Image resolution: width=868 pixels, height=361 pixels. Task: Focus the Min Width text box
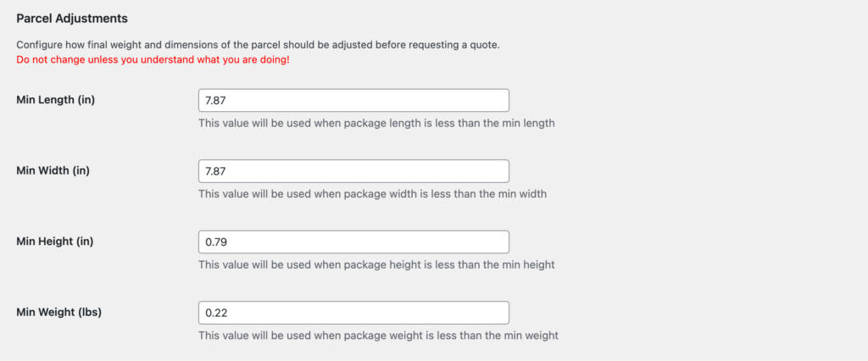(353, 171)
